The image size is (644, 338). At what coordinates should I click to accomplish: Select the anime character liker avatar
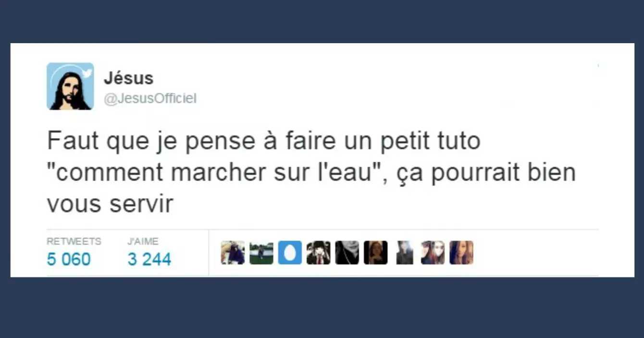[x=319, y=253]
